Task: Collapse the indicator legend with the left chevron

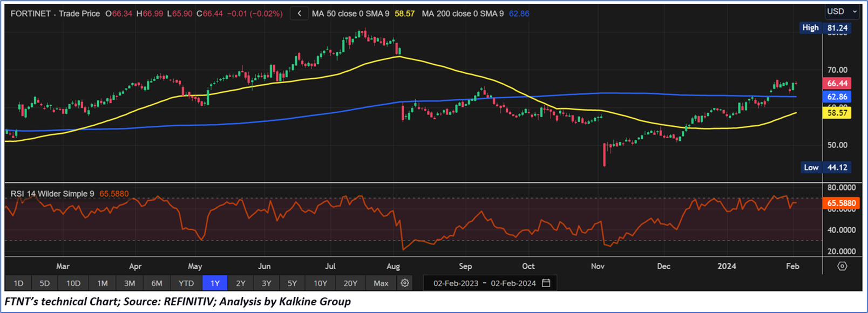Action: tap(299, 13)
